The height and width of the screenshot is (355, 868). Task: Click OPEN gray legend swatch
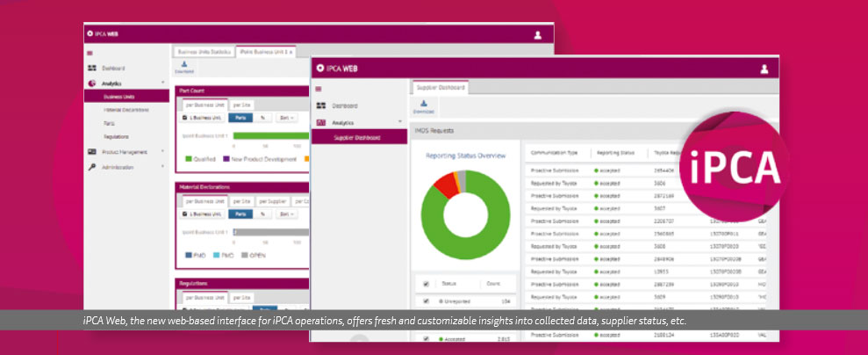coord(245,256)
